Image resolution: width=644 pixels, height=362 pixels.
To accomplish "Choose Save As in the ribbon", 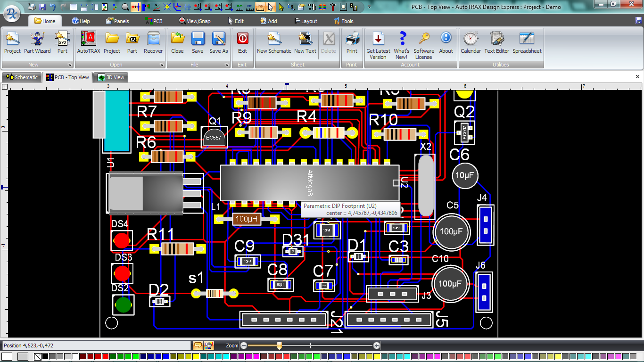I will (219, 43).
